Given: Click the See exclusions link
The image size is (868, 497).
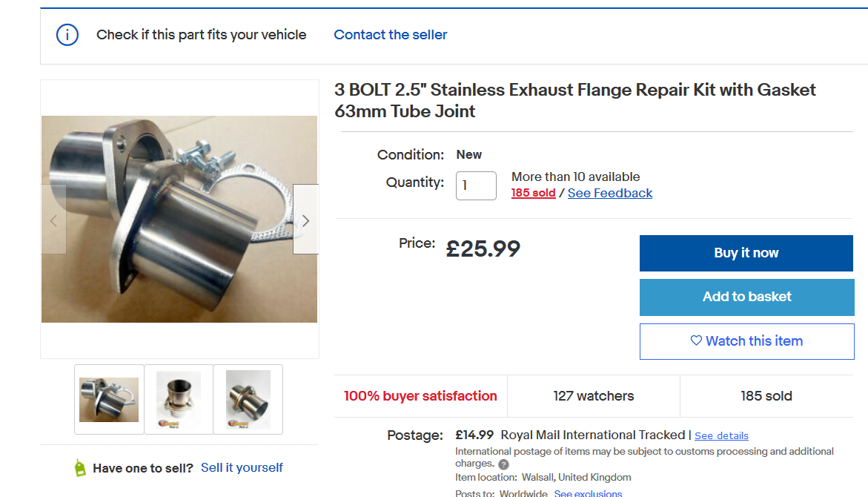Looking at the screenshot, I should click(588, 493).
